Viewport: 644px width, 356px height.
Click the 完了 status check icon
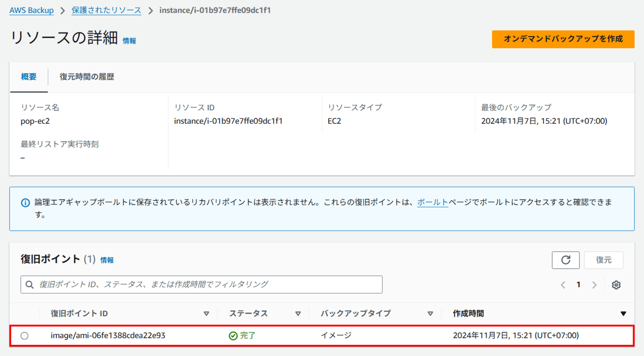tap(233, 336)
